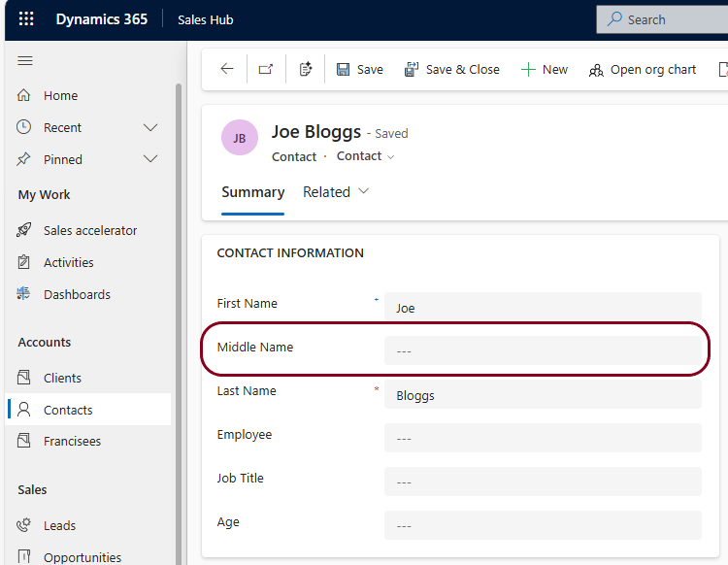Click the My Work group heading
The height and width of the screenshot is (565, 728).
44,194
